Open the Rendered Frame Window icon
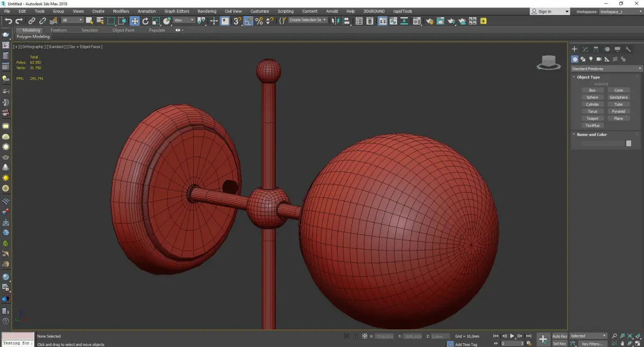This screenshot has width=644, height=347. [x=440, y=20]
